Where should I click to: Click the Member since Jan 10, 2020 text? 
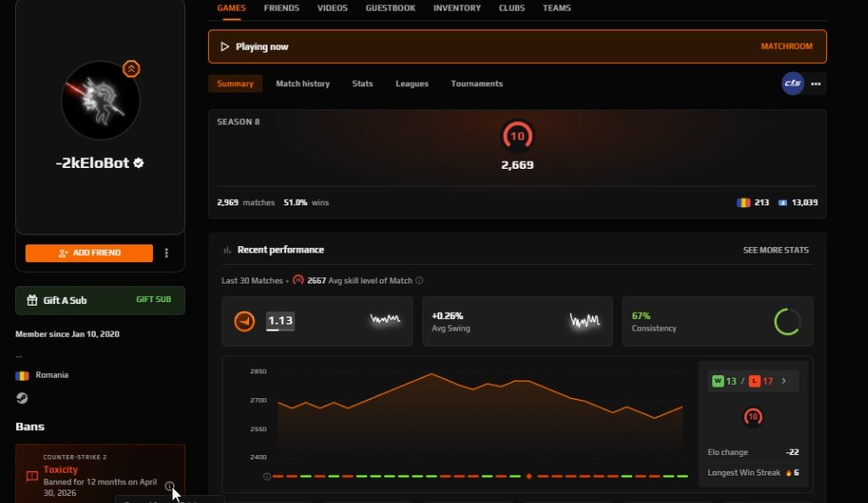[67, 334]
